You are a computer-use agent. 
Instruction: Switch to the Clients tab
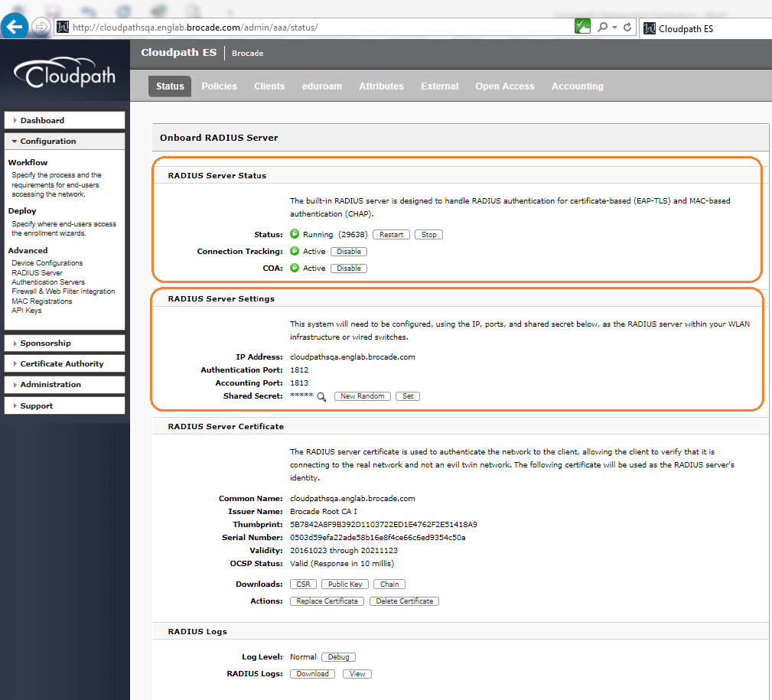(x=269, y=86)
